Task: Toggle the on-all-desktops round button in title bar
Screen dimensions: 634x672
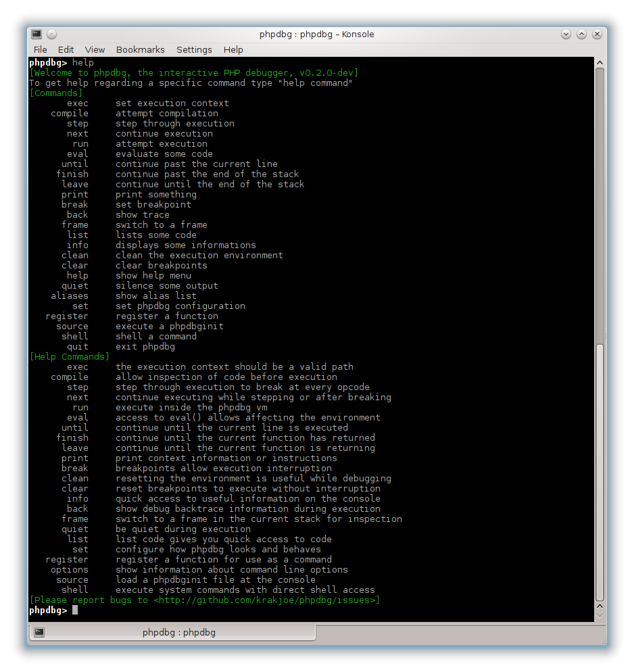Action: 51,34
